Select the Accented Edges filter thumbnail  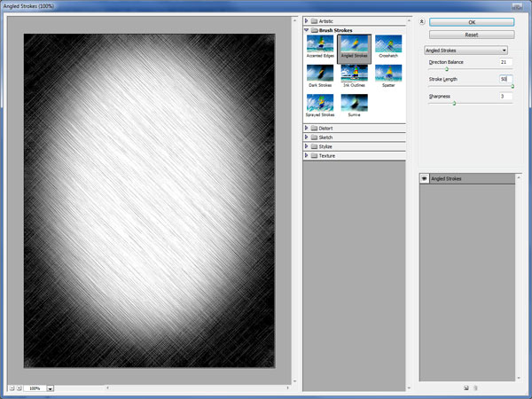(320, 45)
